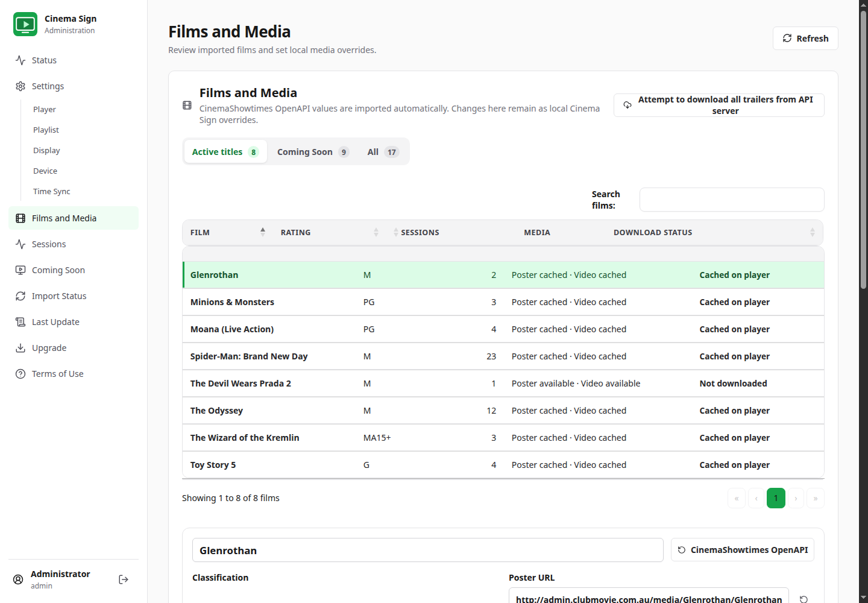Select the Minions & Monsters row

pos(503,302)
